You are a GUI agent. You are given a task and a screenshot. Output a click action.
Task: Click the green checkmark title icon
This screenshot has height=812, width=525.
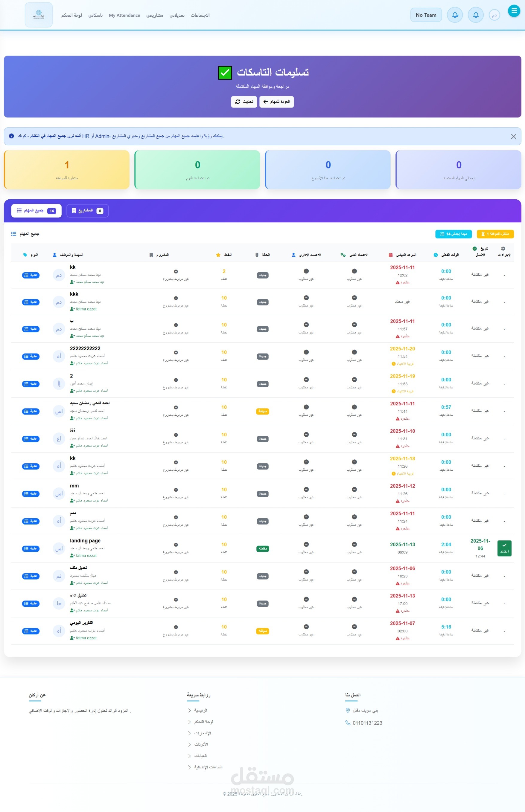pyautogui.click(x=225, y=73)
